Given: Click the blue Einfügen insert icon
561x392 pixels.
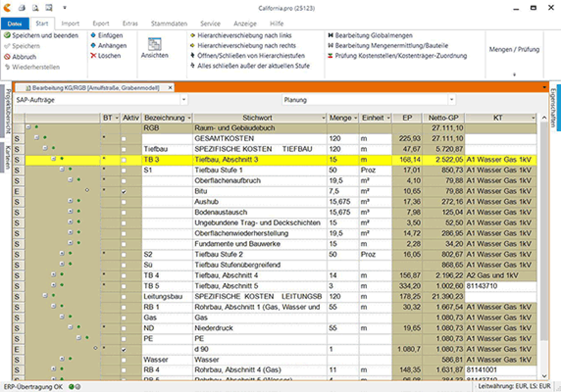Looking at the screenshot, I should click(93, 35).
